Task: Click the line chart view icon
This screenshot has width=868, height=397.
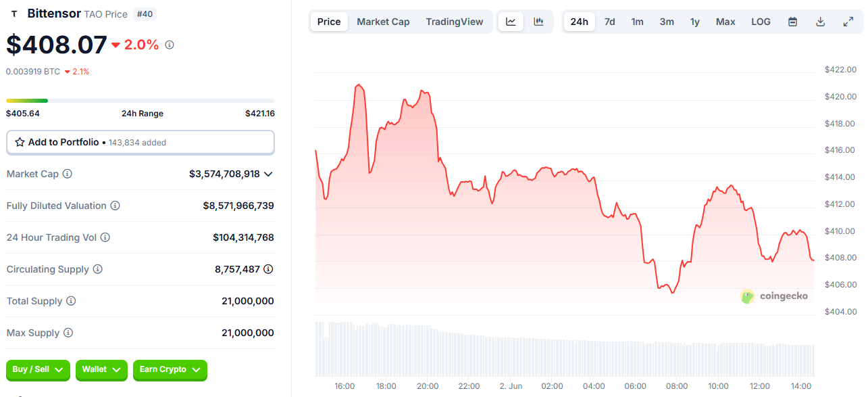Action: pos(511,22)
